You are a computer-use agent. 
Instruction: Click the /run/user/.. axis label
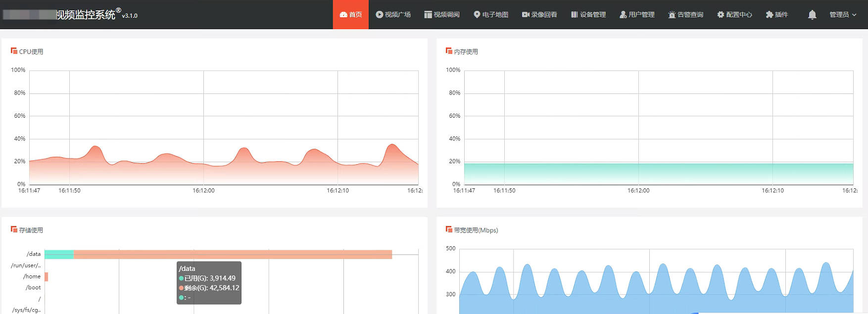[26, 266]
